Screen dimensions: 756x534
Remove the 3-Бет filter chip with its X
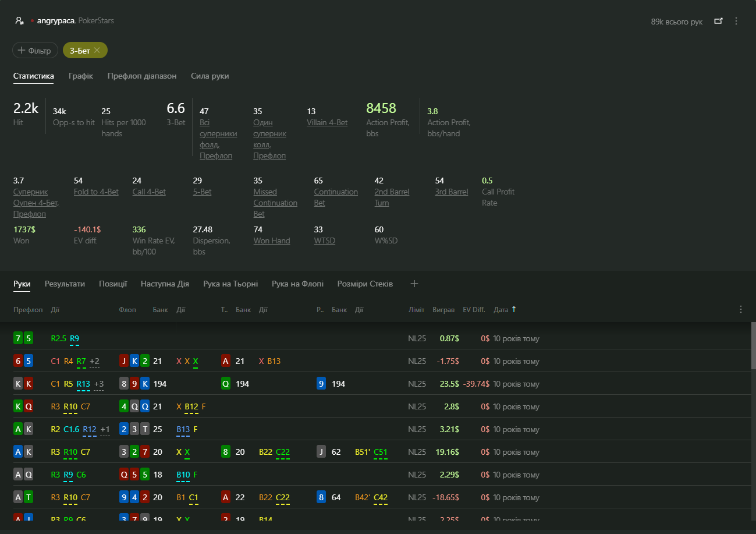click(x=97, y=51)
